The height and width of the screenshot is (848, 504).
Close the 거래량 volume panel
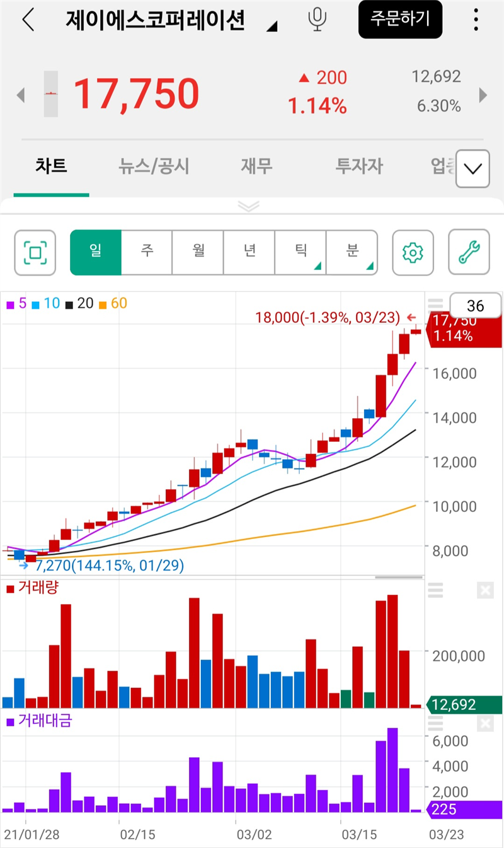[485, 591]
